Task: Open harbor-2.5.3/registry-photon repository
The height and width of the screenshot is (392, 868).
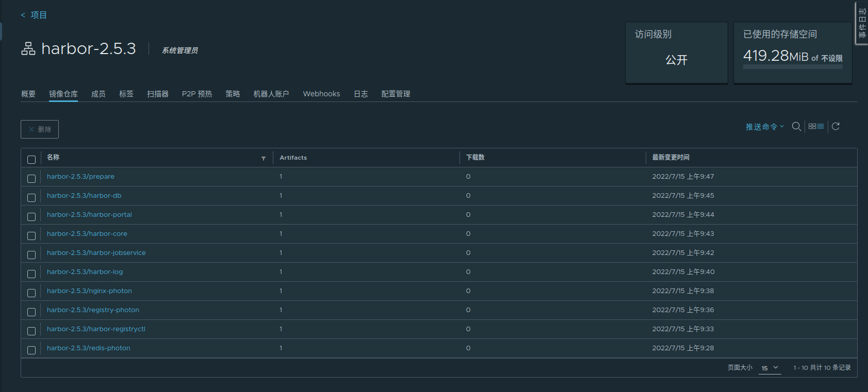Action: [93, 310]
